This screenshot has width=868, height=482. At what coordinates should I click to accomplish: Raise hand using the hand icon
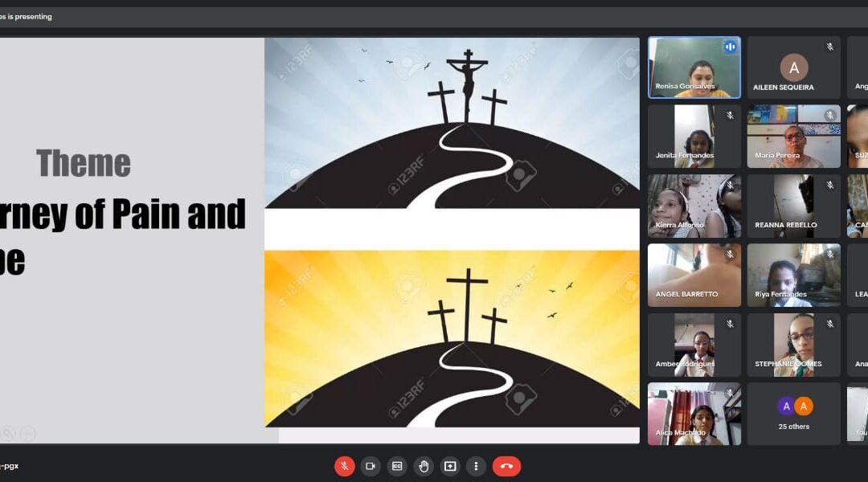[424, 467]
